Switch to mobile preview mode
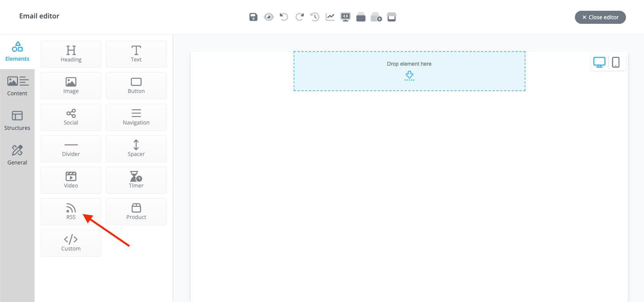This screenshot has height=302, width=644. (616, 62)
